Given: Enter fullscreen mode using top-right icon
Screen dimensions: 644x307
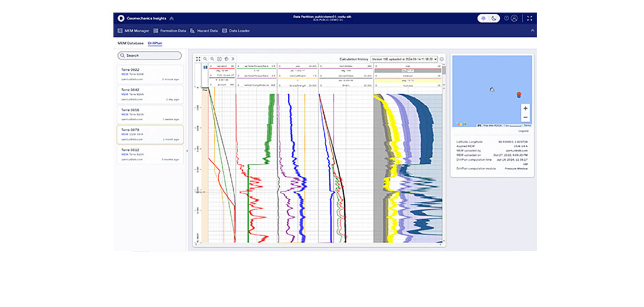Looking at the screenshot, I should [529, 18].
